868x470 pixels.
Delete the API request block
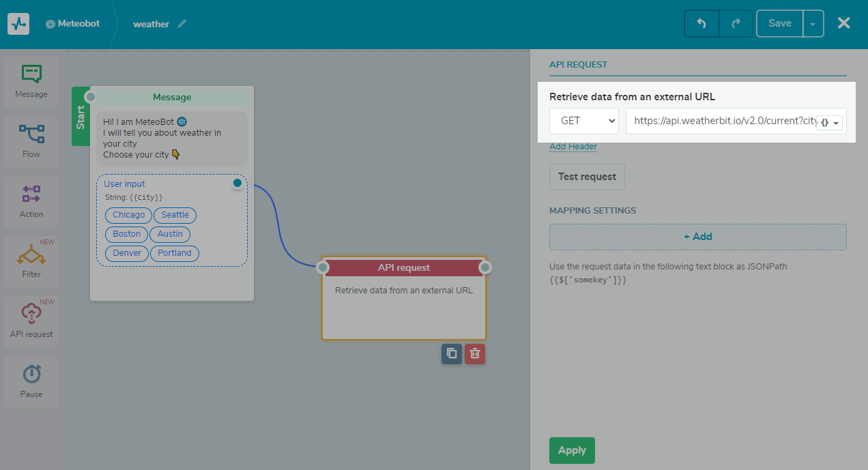click(x=475, y=353)
